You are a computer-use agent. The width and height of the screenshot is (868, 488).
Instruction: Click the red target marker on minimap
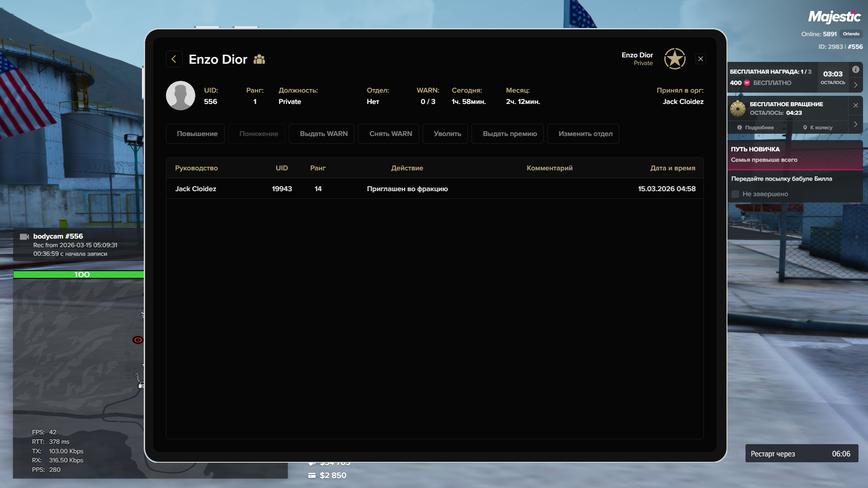pos(138,340)
